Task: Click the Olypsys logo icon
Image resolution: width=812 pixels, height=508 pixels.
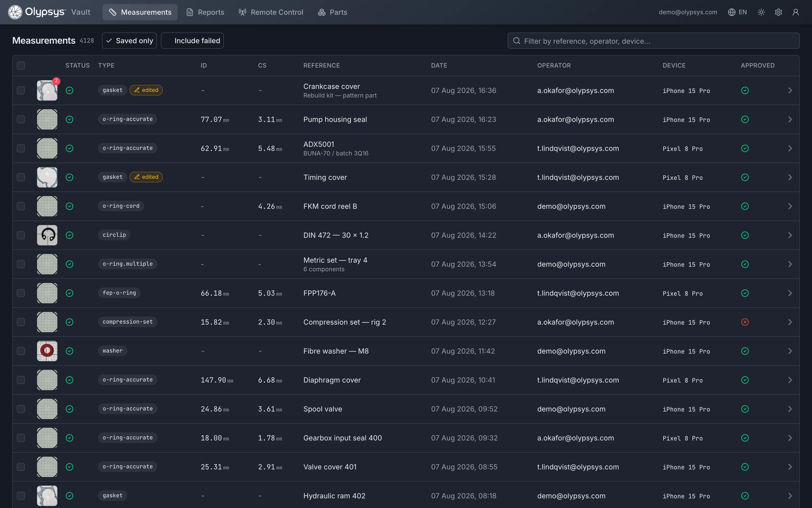Action: click(15, 12)
